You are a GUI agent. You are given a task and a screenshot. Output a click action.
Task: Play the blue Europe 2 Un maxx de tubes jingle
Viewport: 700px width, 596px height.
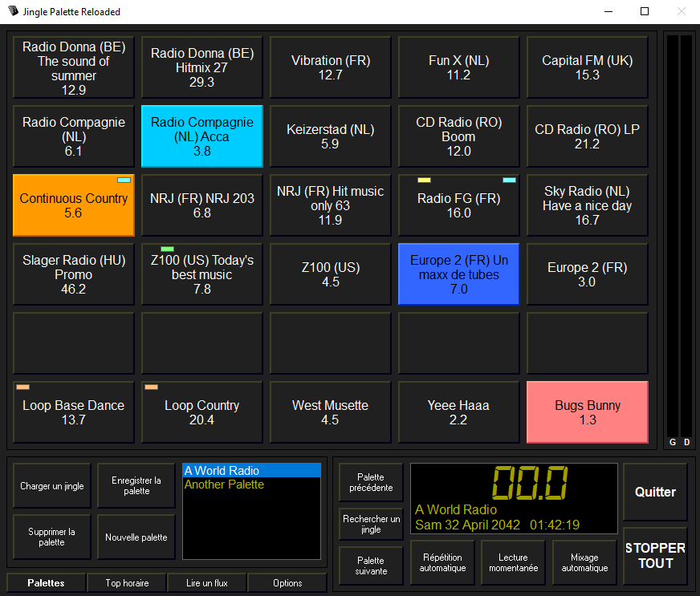click(x=459, y=274)
